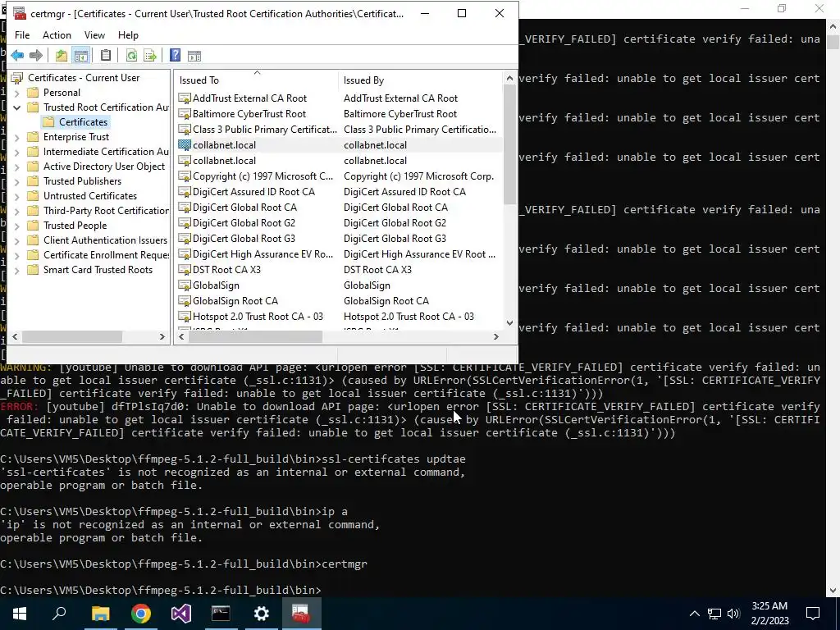Click Hotspot 2.0 Trust Root CA icon
Viewport: 840px width, 630px height.
(x=185, y=317)
